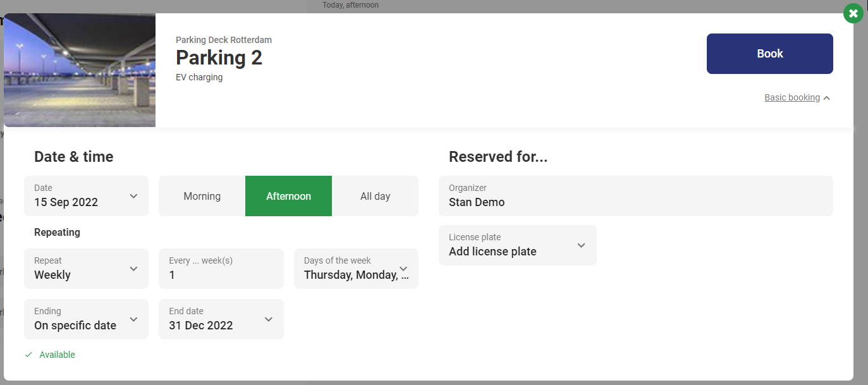Click the Organizer field Stan Demo
This screenshot has width=868, height=385.
(x=635, y=196)
